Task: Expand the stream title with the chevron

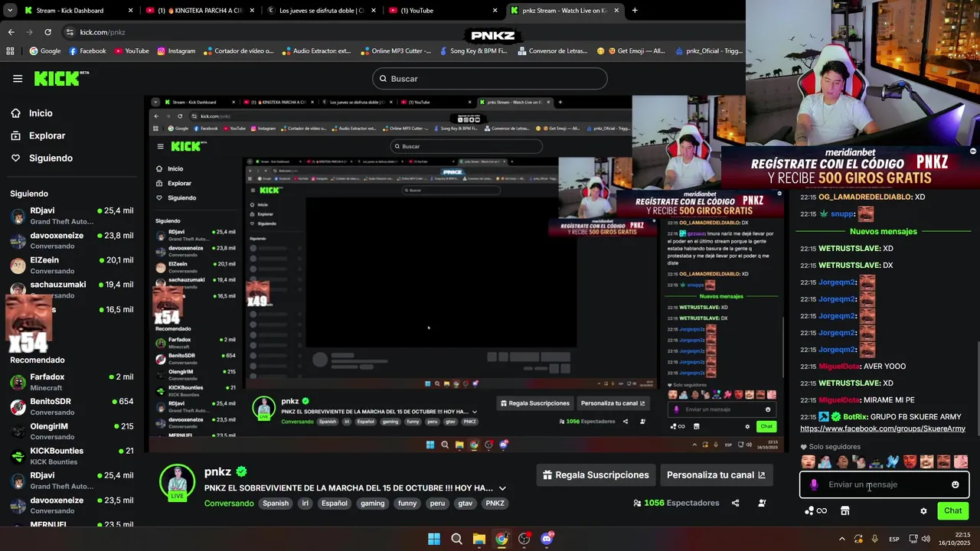Action: (502, 488)
